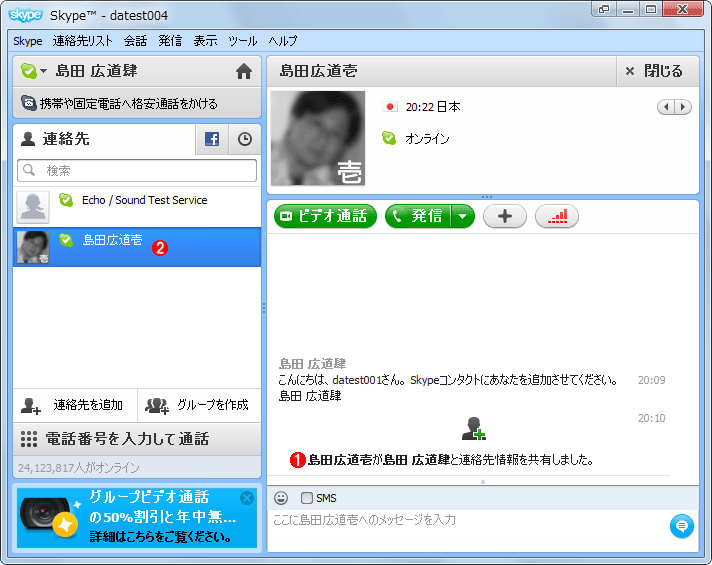Click 閉じる to close the conversation
Image resolution: width=712 pixels, height=565 pixels.
tap(657, 71)
